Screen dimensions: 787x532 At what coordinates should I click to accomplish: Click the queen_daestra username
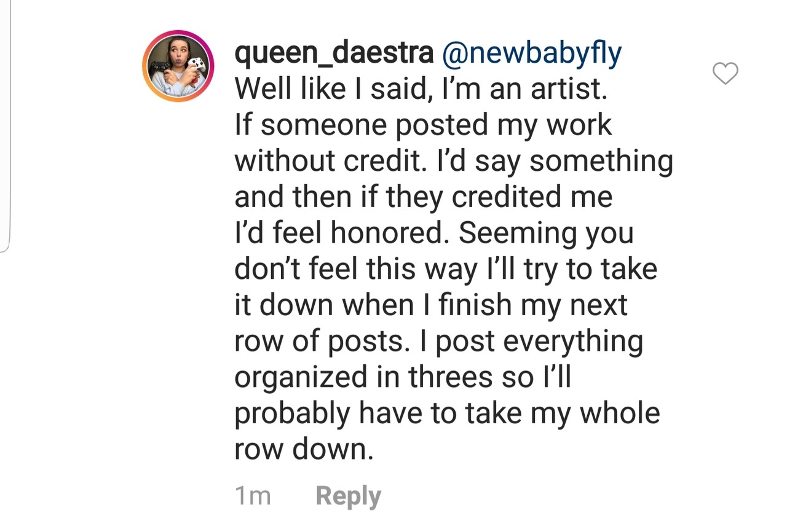(x=333, y=54)
